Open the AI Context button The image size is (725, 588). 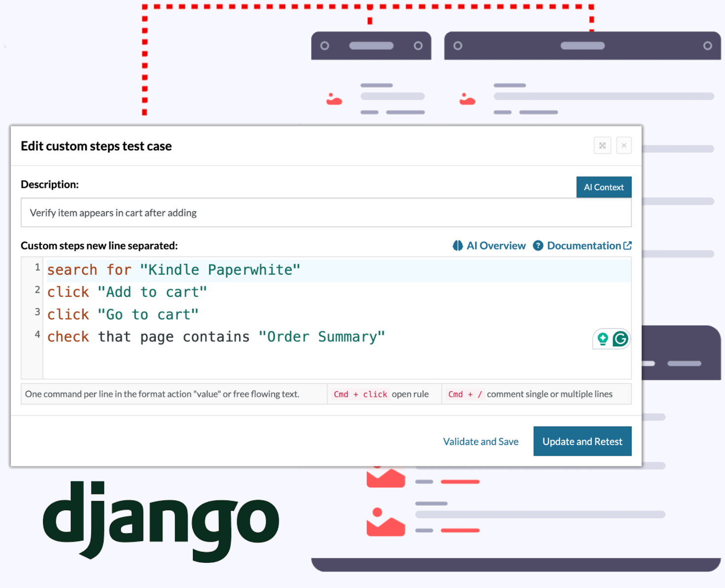(604, 187)
